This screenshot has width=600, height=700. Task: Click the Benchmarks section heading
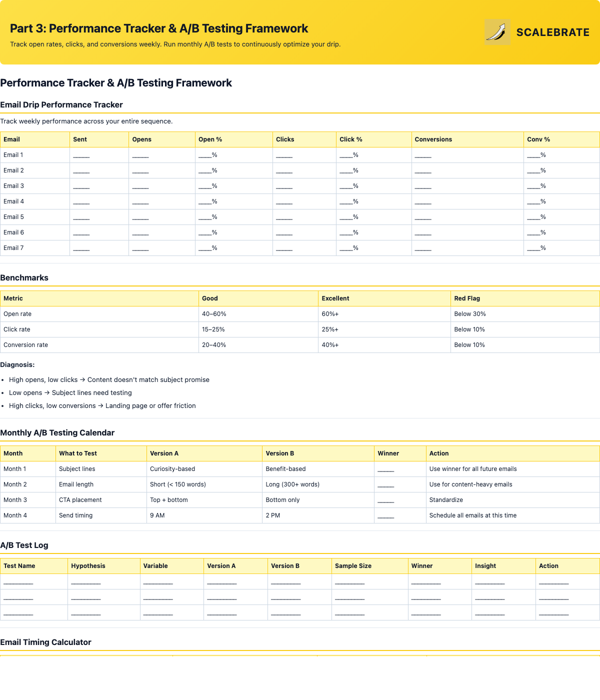coord(24,277)
